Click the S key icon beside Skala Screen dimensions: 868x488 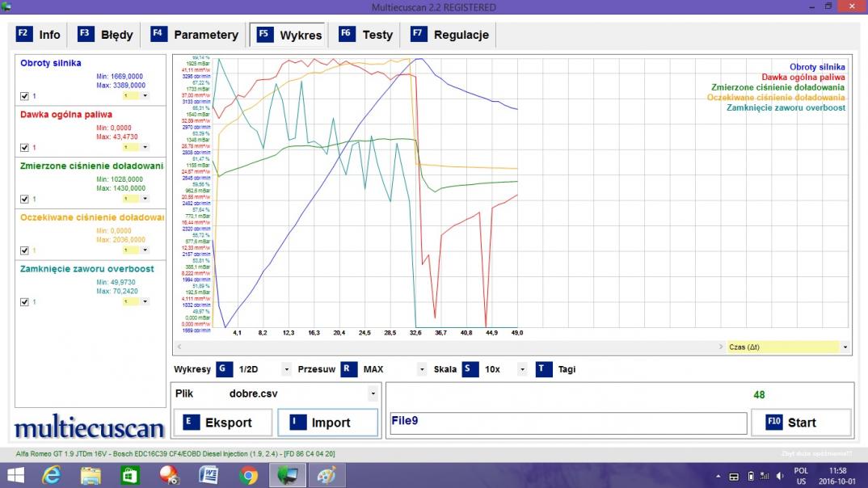point(470,369)
